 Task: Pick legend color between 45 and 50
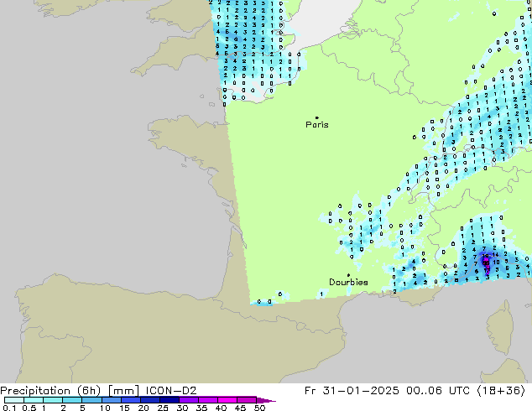click(247, 400)
